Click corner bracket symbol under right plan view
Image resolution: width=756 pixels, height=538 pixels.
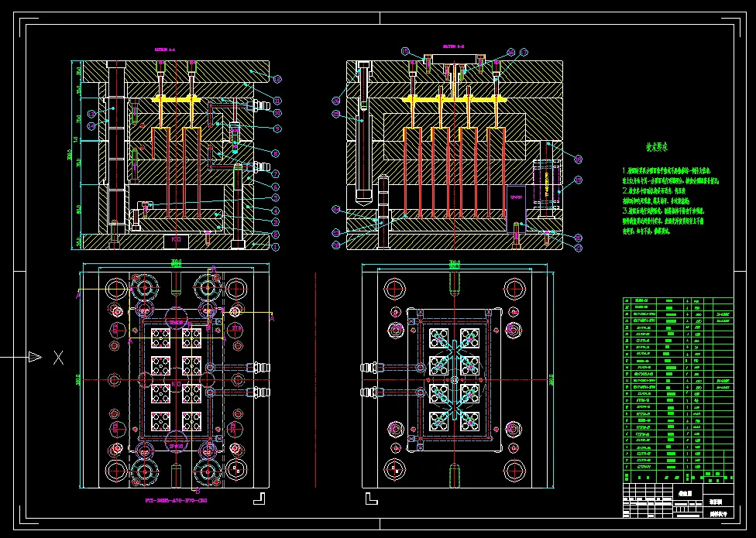click(371, 498)
